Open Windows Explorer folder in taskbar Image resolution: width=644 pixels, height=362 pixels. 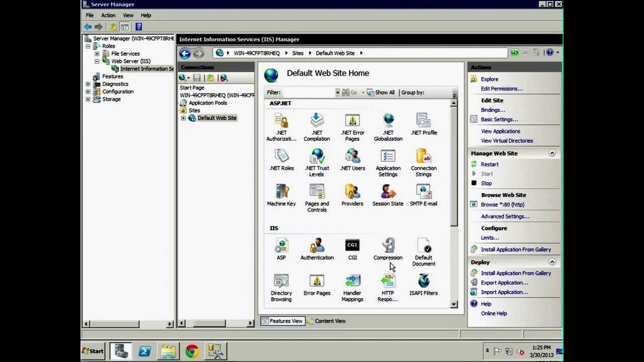[168, 351]
